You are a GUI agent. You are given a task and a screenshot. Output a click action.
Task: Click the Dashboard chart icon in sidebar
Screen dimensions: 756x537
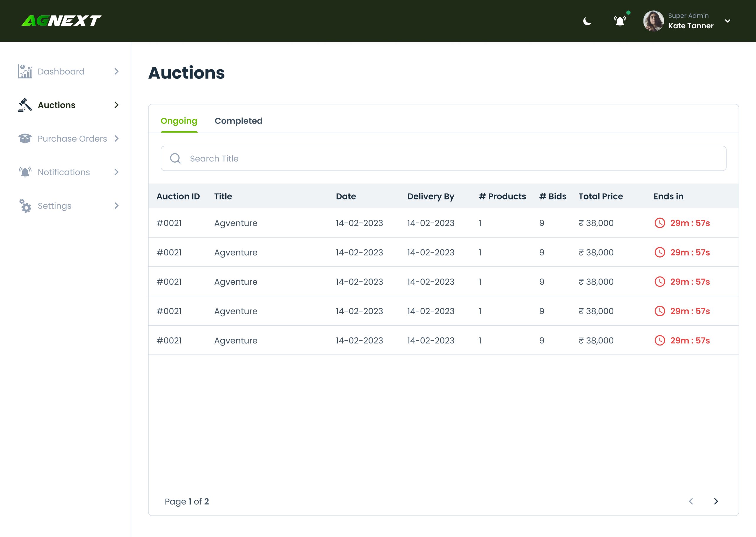click(x=25, y=71)
